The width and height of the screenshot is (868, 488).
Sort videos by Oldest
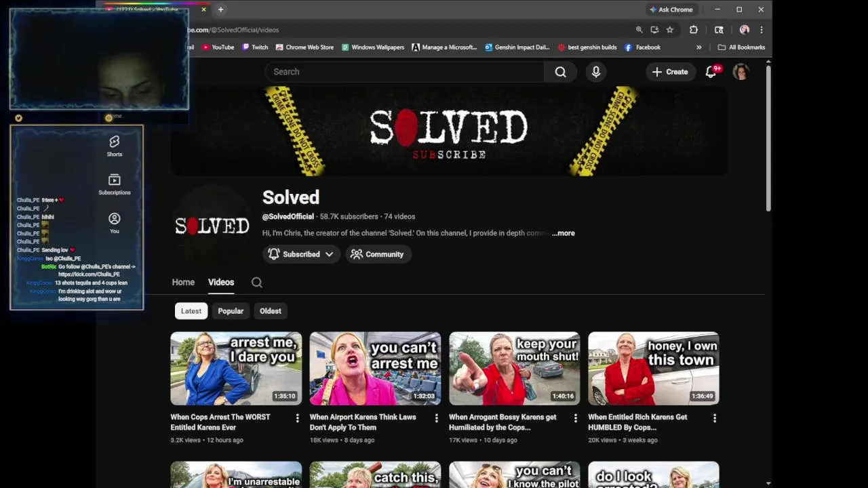271,311
